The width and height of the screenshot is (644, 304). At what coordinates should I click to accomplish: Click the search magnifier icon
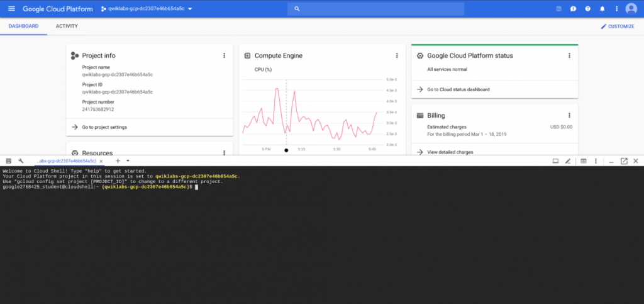[x=297, y=9]
